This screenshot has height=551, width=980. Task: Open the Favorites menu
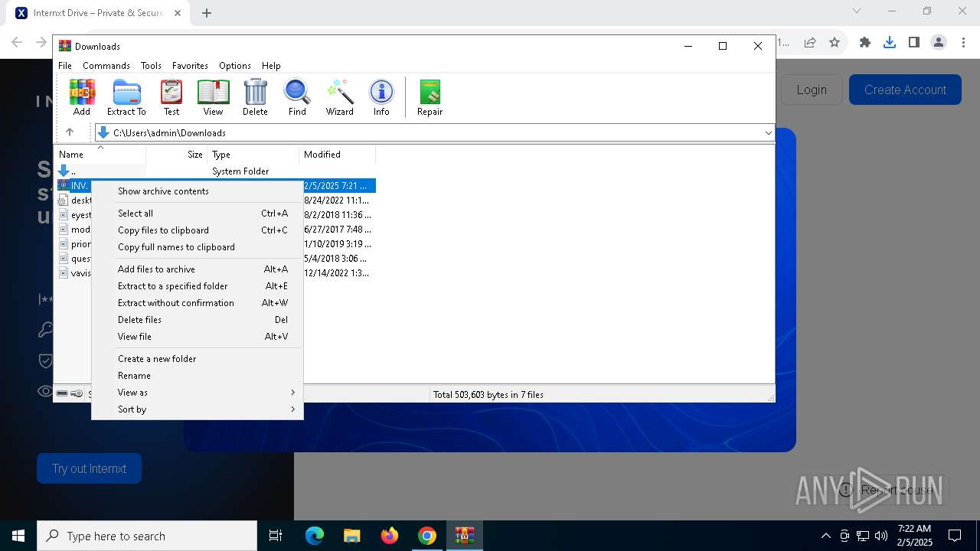click(x=190, y=66)
